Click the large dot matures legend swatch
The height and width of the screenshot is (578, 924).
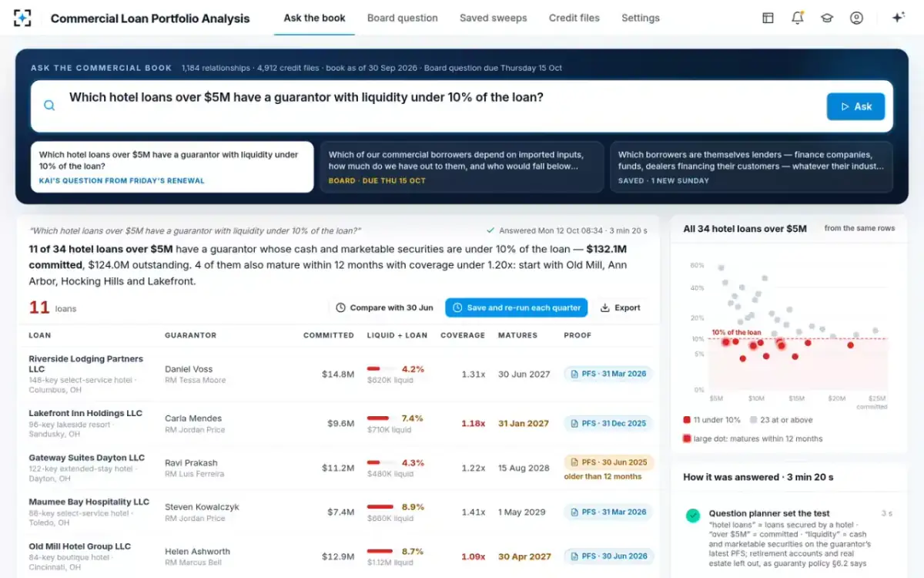click(687, 439)
